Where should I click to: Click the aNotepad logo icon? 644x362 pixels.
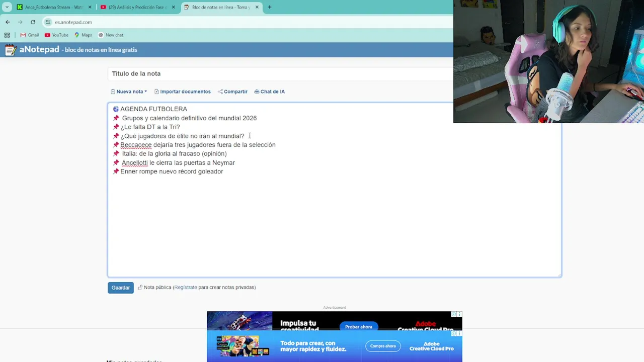point(10,50)
